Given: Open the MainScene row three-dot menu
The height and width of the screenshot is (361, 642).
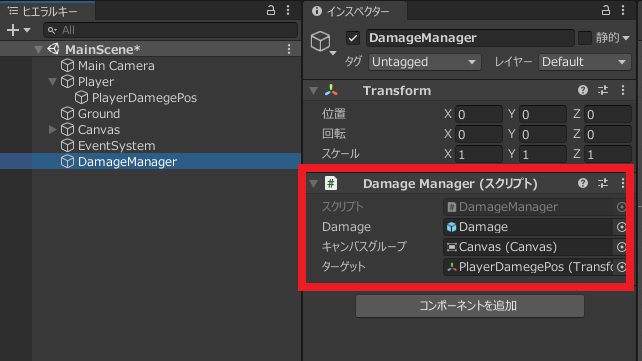Looking at the screenshot, I should [289, 49].
